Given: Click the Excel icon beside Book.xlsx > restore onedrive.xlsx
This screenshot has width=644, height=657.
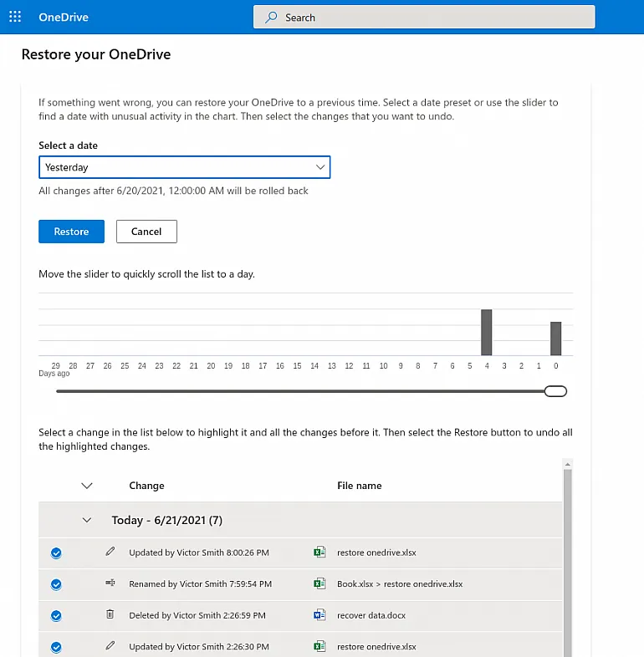Looking at the screenshot, I should (x=319, y=583).
